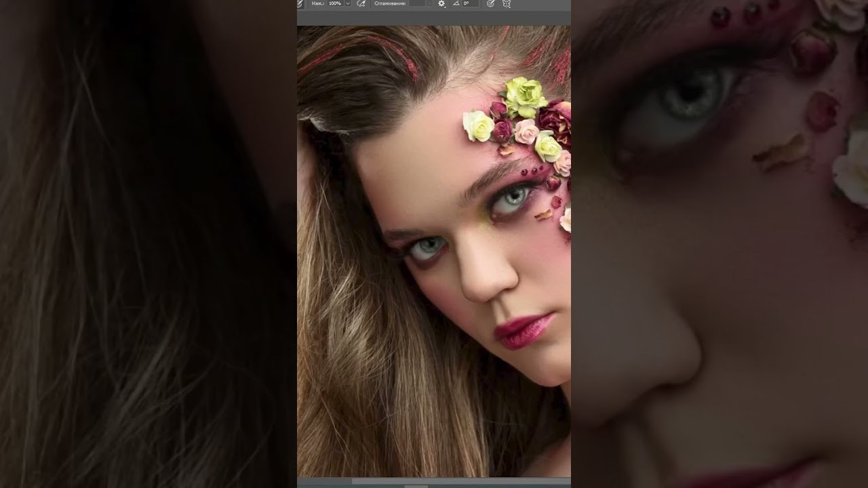Open smoothing options gear icon
The height and width of the screenshot is (488, 868).
[441, 3]
